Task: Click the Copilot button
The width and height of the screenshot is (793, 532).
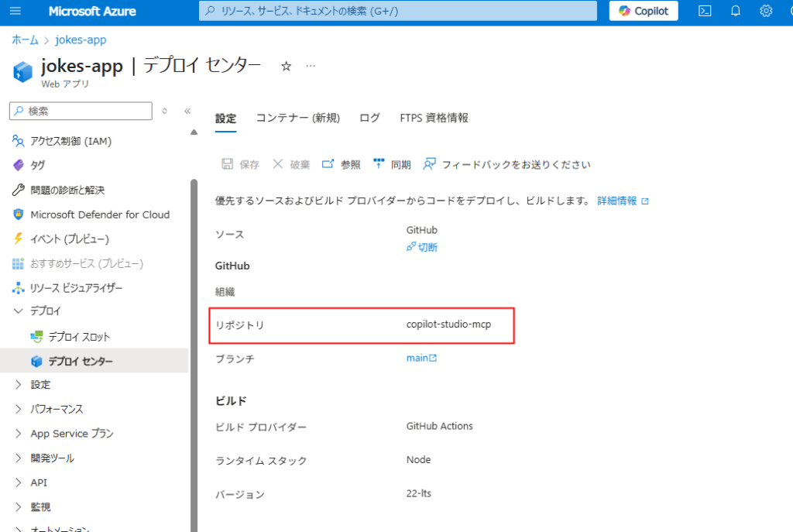Action: (644, 11)
